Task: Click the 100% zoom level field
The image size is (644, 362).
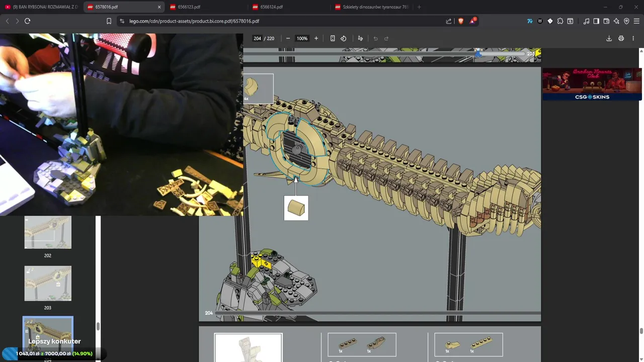Action: point(302,38)
